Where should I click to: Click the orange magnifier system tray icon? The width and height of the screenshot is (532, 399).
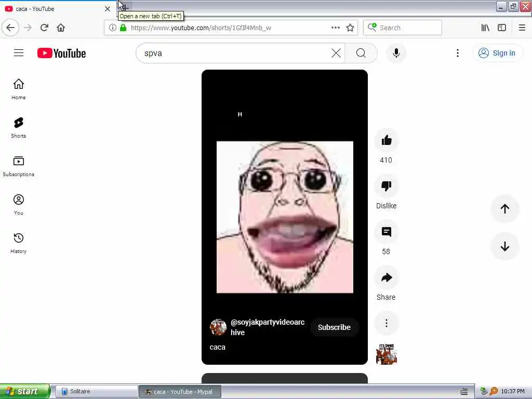point(494,392)
